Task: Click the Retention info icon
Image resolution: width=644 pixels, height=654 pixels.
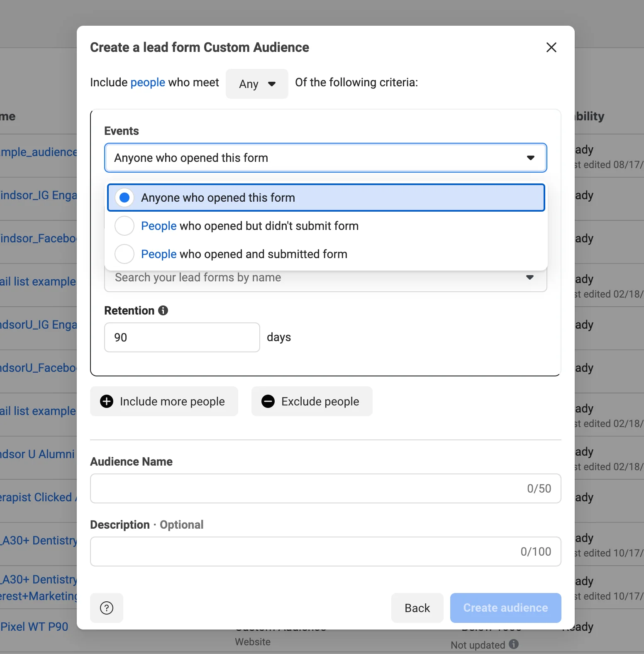Action: pos(163,310)
